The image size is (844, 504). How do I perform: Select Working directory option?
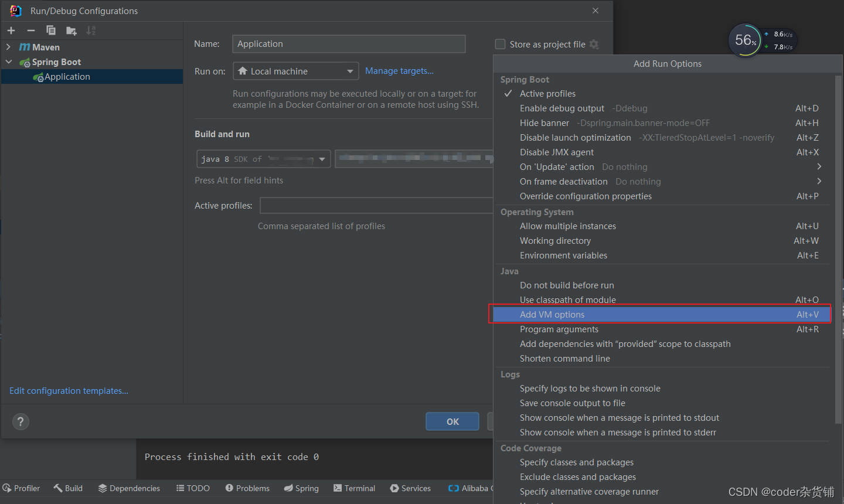point(661,241)
